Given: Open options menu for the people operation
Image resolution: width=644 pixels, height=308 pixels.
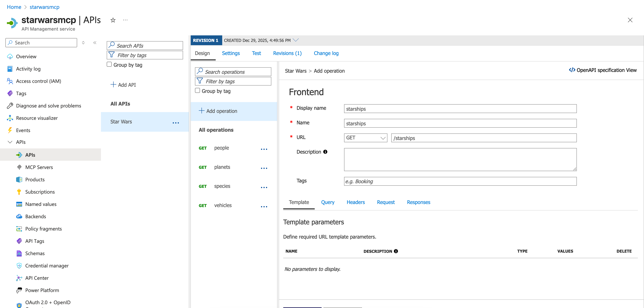Looking at the screenshot, I should click(264, 149).
